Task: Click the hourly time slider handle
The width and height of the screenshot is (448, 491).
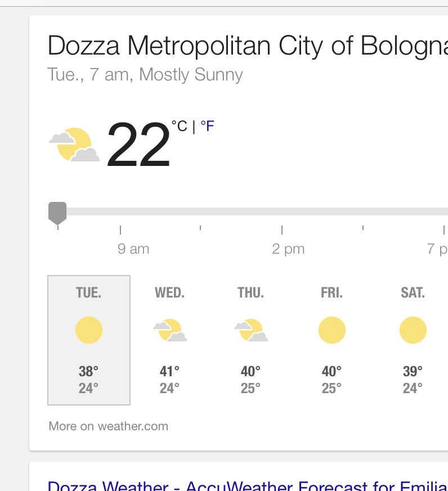Action: coord(57,213)
